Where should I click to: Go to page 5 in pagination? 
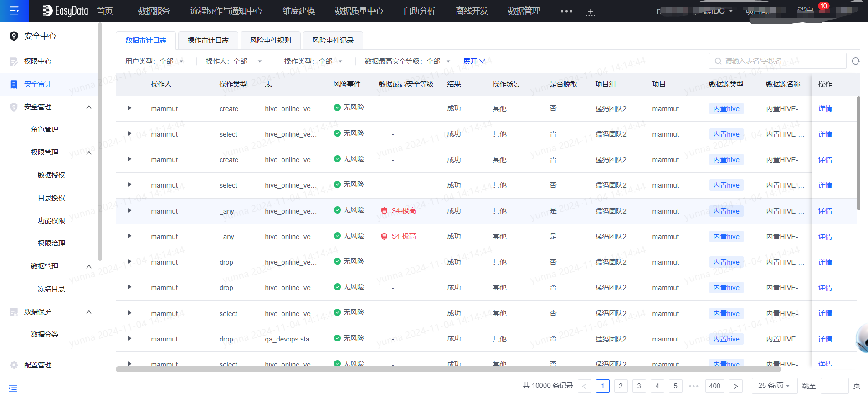[675, 386]
